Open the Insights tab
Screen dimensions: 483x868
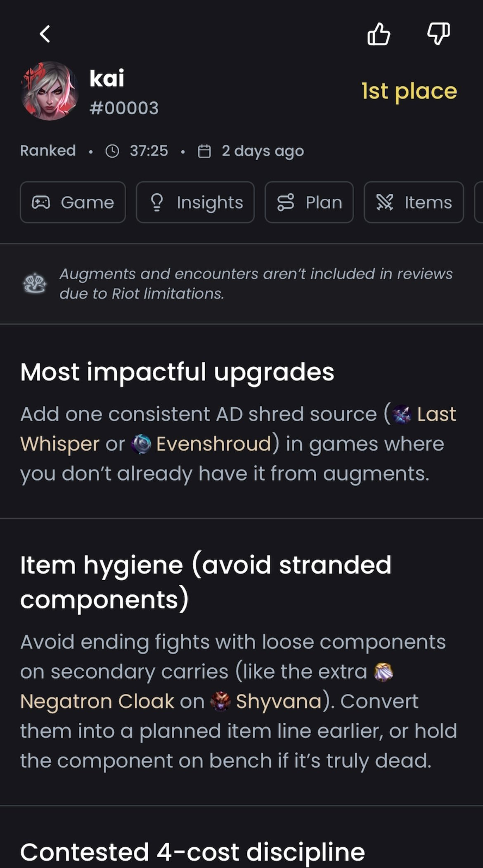pyautogui.click(x=195, y=202)
